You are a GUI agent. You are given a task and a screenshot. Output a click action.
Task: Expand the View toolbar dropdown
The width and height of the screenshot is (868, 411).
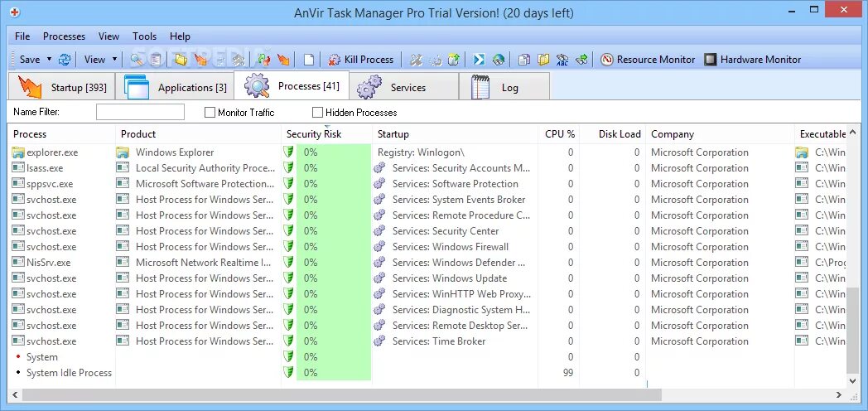pos(114,60)
